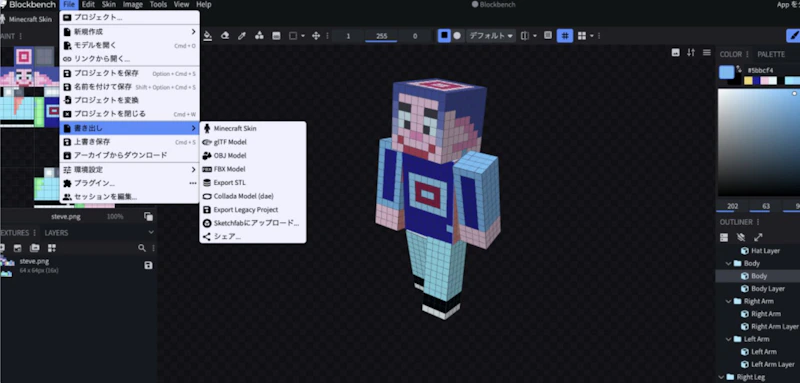800x383 pixels.
Task: Click モデルを開く in File menu
Action: [130, 45]
